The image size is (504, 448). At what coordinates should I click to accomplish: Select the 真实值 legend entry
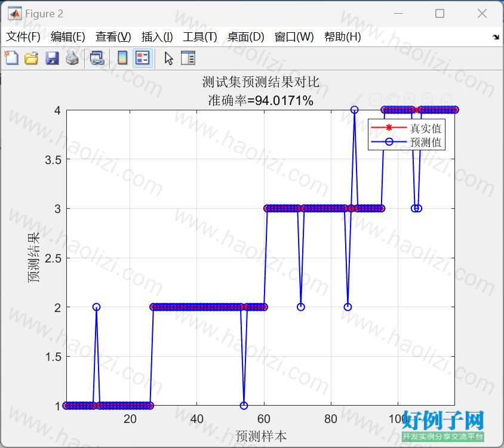(406, 128)
